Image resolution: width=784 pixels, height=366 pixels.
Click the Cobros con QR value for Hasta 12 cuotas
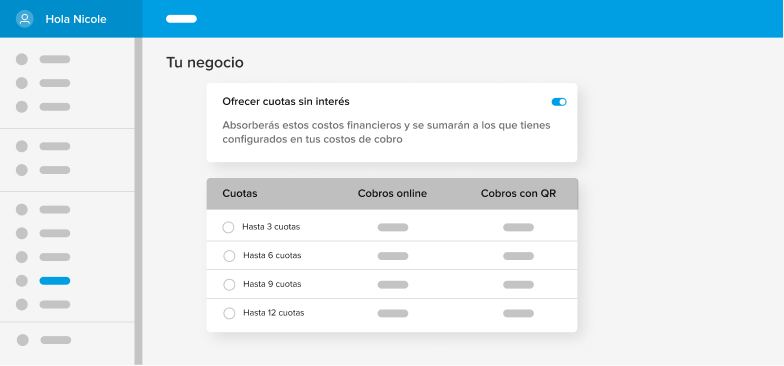[x=518, y=314]
